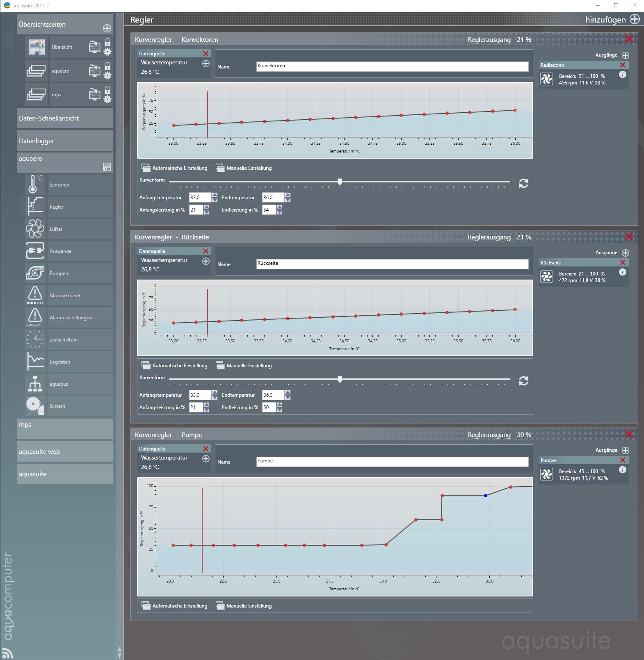Screen dimensions: 644x660
Task: Open the Zeitschaltuhr clock icon
Action: click(x=35, y=339)
